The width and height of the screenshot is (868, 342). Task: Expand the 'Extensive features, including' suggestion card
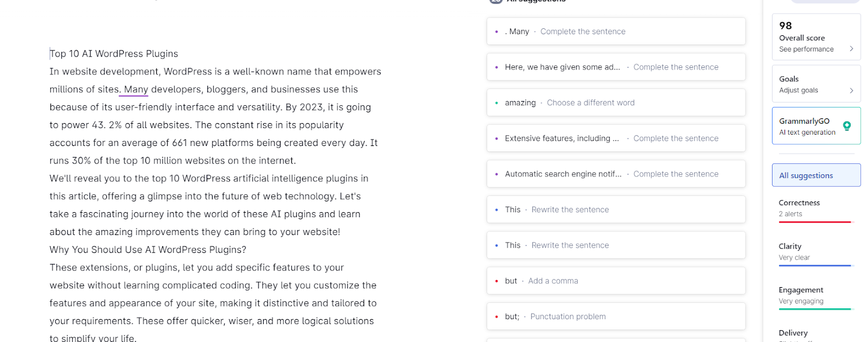[x=616, y=138]
